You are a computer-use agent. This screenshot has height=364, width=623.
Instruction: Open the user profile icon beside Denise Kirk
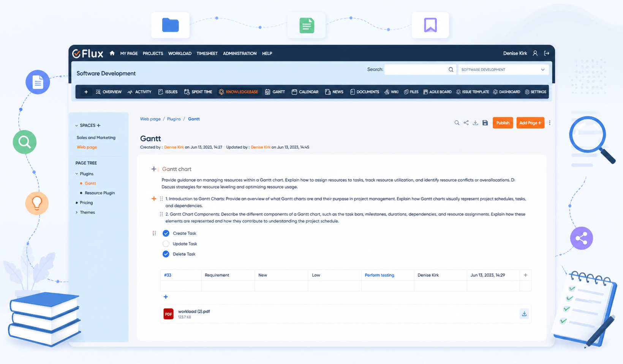[535, 53]
